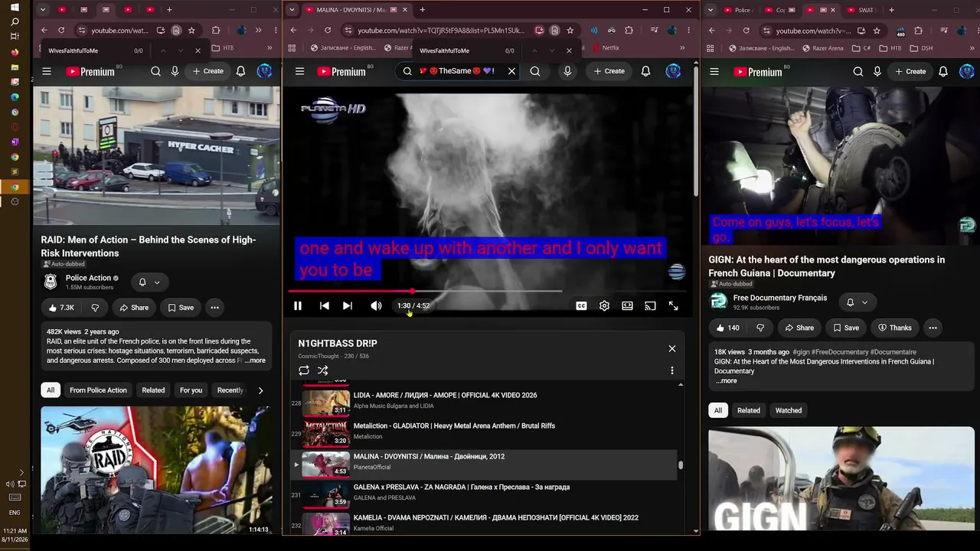Toggle subtitles on the MALINA player
Screen dimensions: 980x551
pyautogui.click(x=581, y=305)
